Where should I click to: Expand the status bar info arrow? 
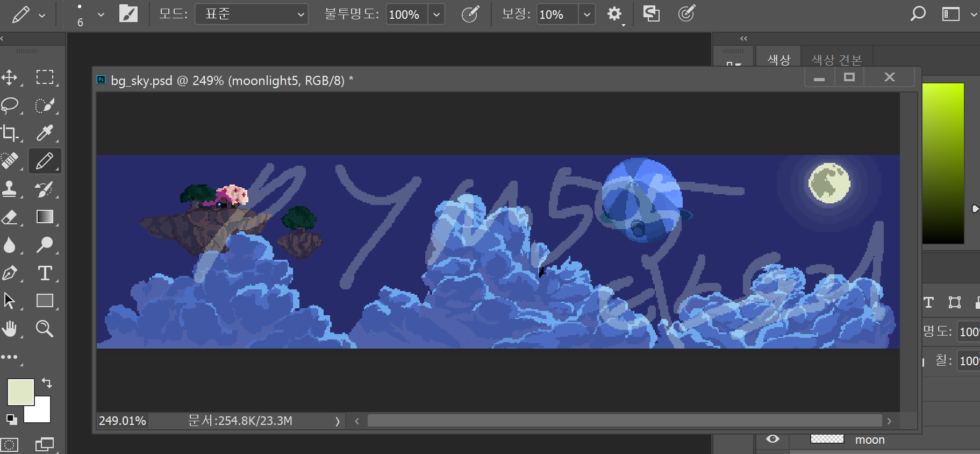pyautogui.click(x=337, y=421)
